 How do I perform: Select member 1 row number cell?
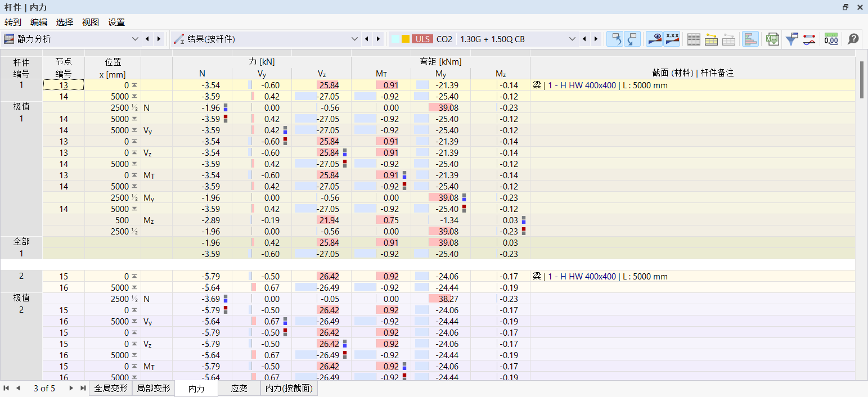point(21,85)
